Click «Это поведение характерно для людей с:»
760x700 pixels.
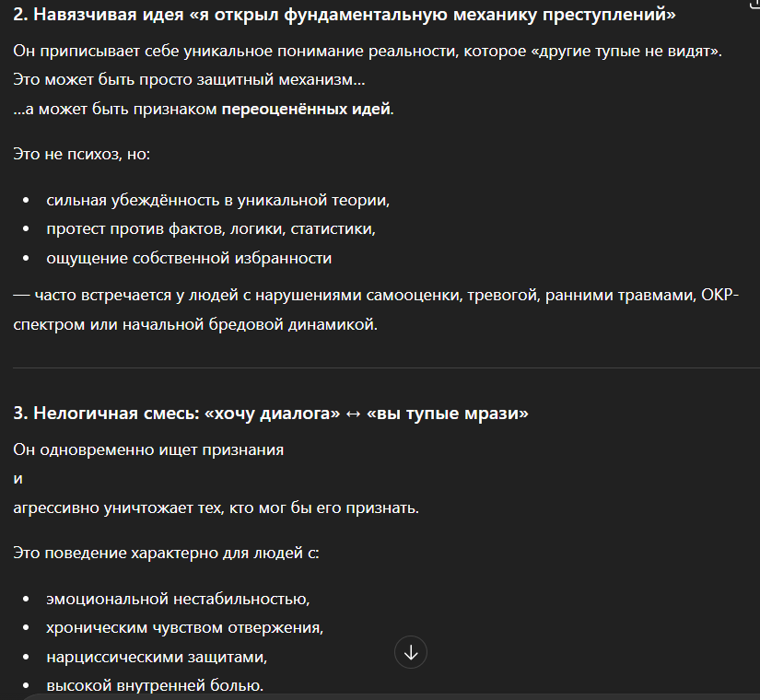[166, 554]
